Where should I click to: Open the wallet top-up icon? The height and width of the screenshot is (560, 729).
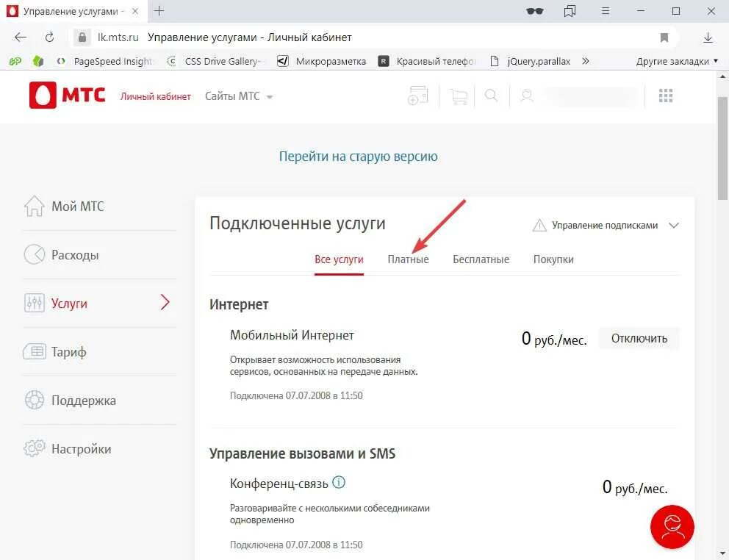(x=417, y=96)
